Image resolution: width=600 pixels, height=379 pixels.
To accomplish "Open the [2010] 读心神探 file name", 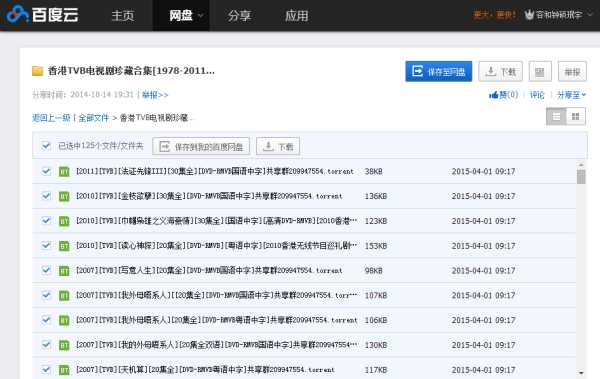I will [x=217, y=245].
